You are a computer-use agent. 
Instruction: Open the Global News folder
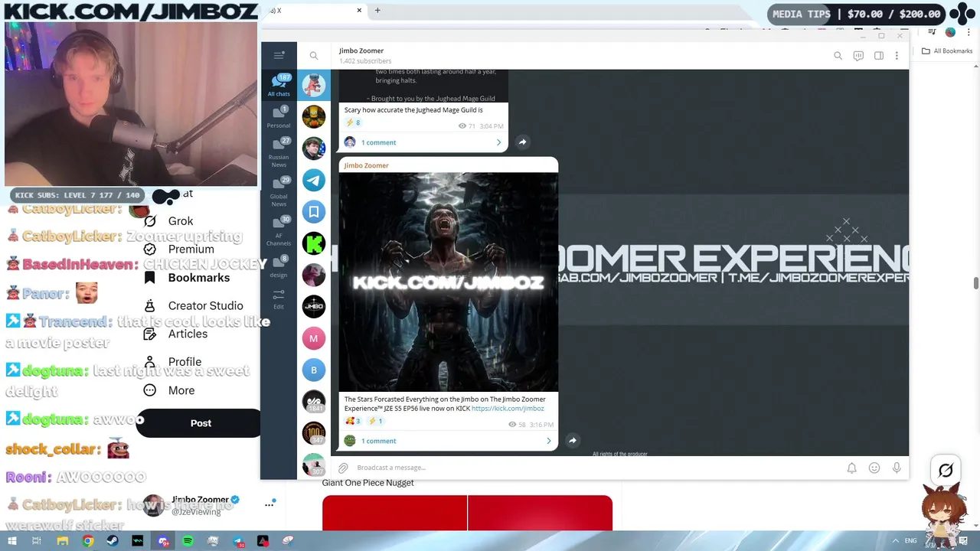tap(279, 191)
